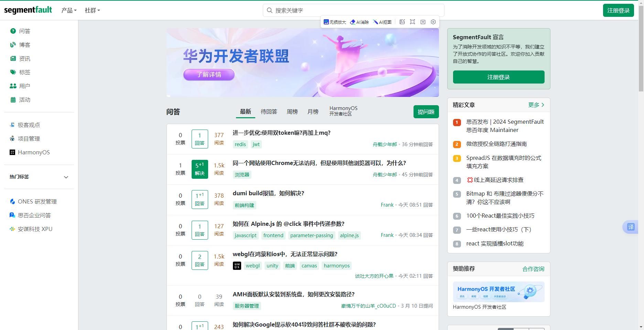Open 用户 in left sidebar
This screenshot has height=330, width=644.
coord(20,86)
